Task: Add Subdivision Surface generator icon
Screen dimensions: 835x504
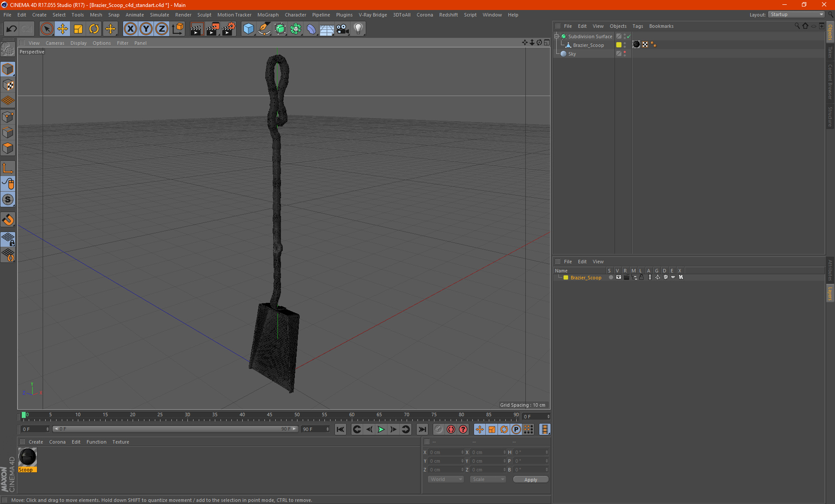Action: tap(280, 29)
